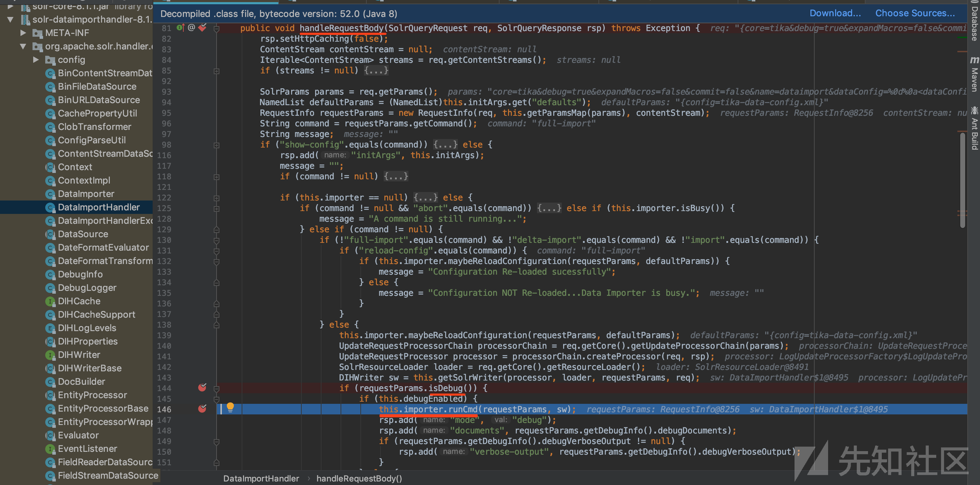Open the Ant Build tool window

point(974,128)
